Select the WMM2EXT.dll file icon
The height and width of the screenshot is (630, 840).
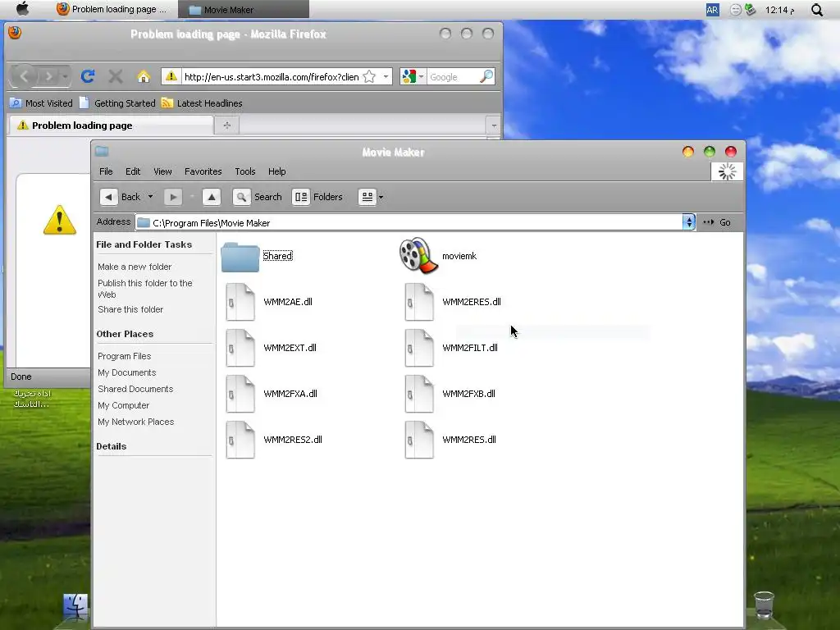click(240, 348)
